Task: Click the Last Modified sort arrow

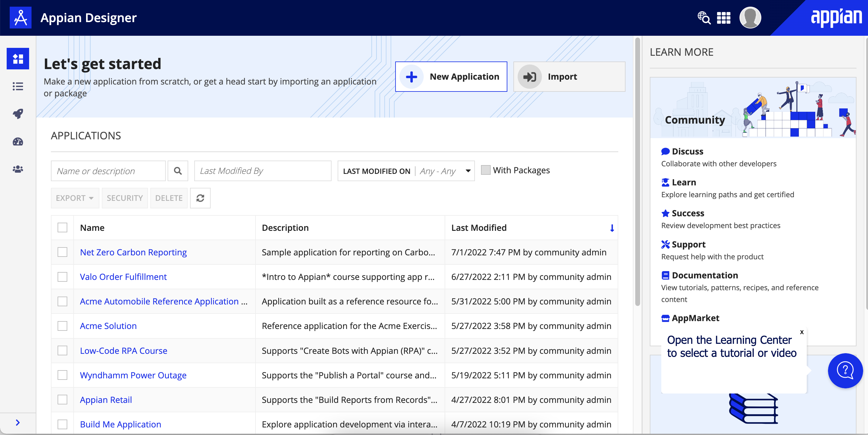Action: [x=612, y=228]
